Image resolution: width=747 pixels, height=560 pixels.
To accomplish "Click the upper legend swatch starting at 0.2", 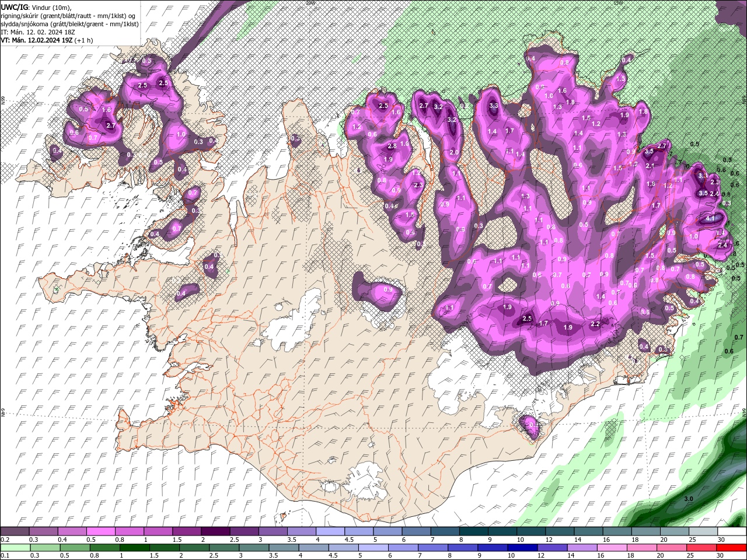I will (x=15, y=531).
